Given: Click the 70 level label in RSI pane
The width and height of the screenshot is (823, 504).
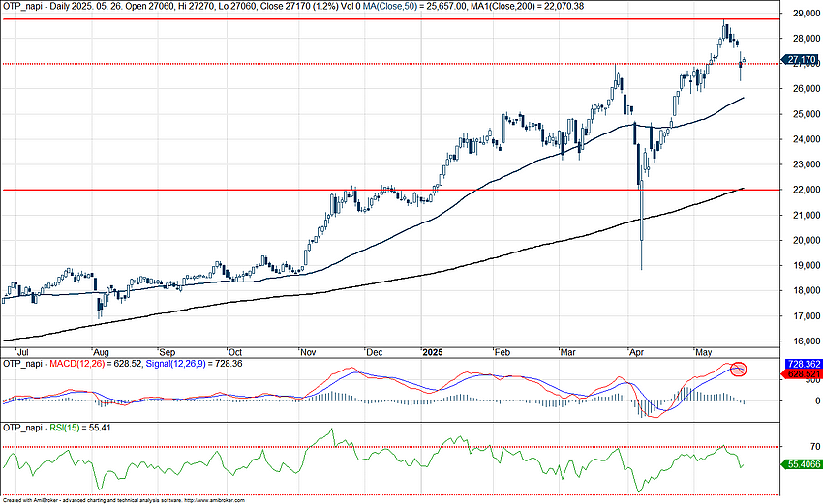Looking at the screenshot, I should (815, 446).
